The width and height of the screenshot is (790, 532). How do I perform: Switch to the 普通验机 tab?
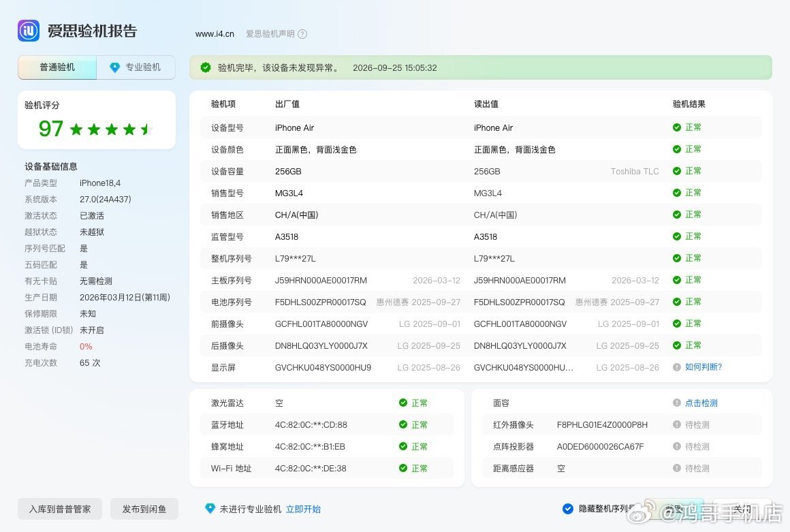coord(57,67)
